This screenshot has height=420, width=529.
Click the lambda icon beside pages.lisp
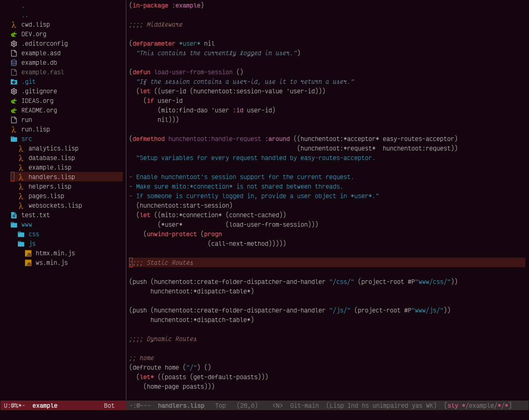click(21, 196)
